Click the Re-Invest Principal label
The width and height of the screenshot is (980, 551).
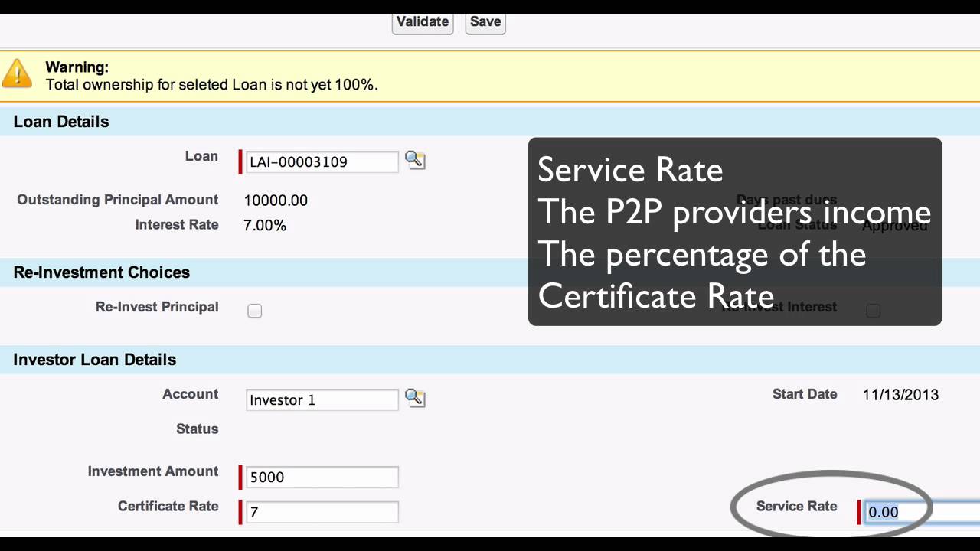pos(157,307)
